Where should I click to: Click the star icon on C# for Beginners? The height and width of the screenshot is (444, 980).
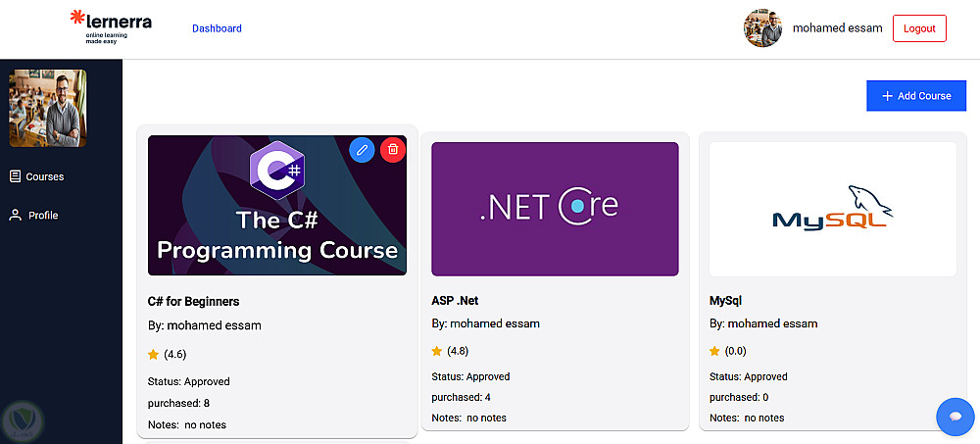point(153,354)
